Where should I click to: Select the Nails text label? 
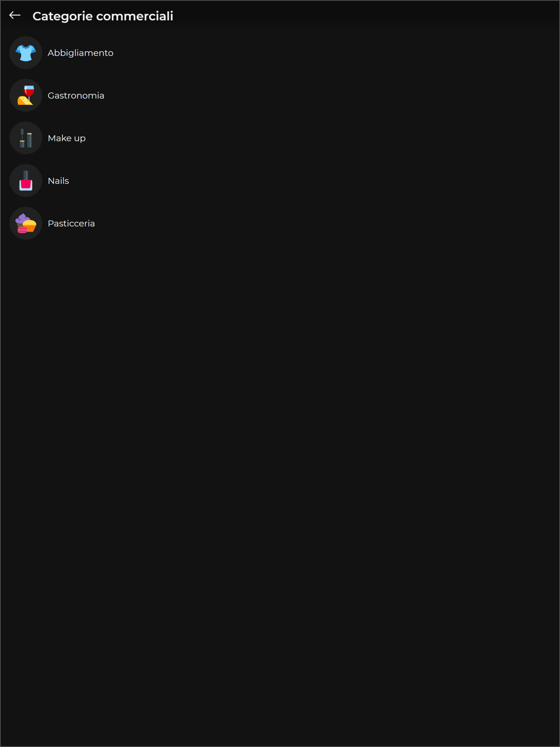point(58,181)
